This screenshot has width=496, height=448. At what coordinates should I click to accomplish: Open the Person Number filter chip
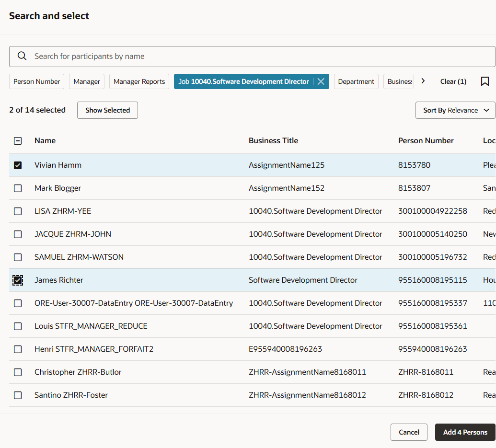37,81
